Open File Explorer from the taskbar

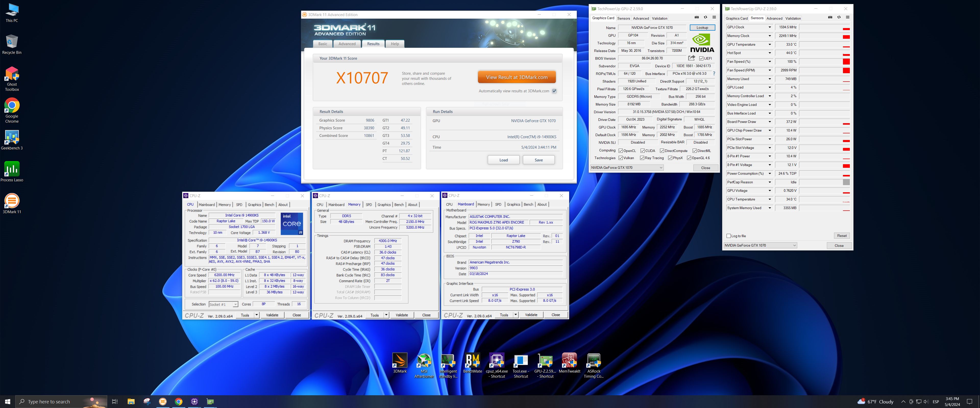pos(131,402)
